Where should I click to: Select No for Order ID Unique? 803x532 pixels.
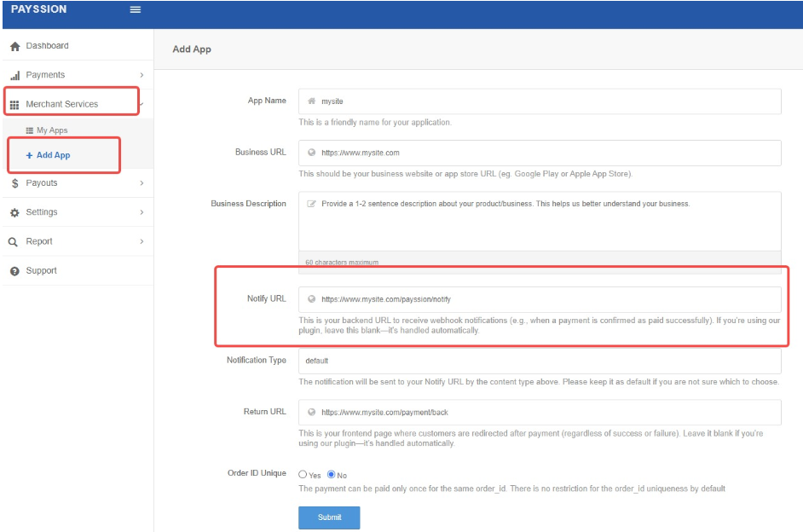[x=332, y=475]
